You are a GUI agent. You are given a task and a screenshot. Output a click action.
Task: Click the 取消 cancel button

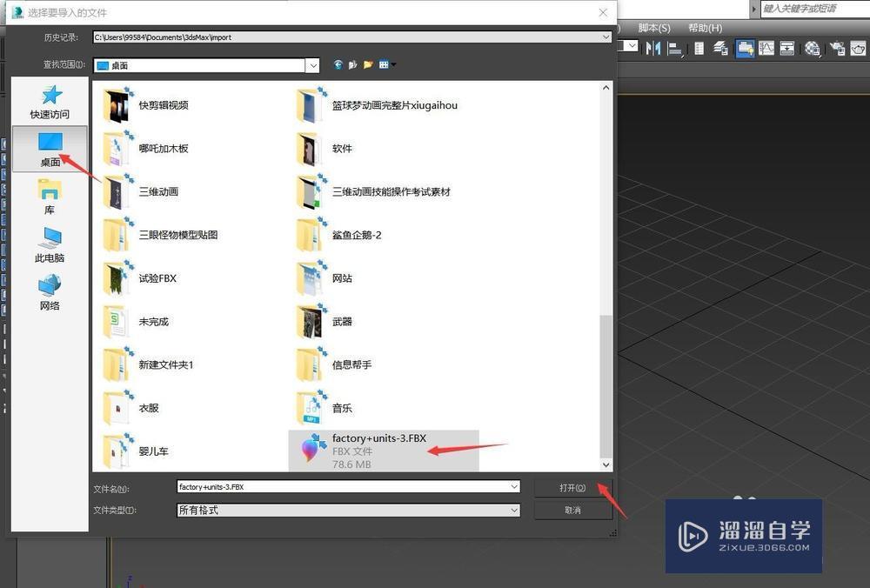click(x=572, y=510)
